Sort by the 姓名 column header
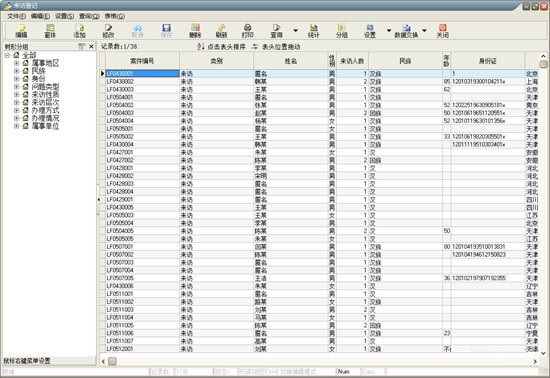 coord(290,61)
